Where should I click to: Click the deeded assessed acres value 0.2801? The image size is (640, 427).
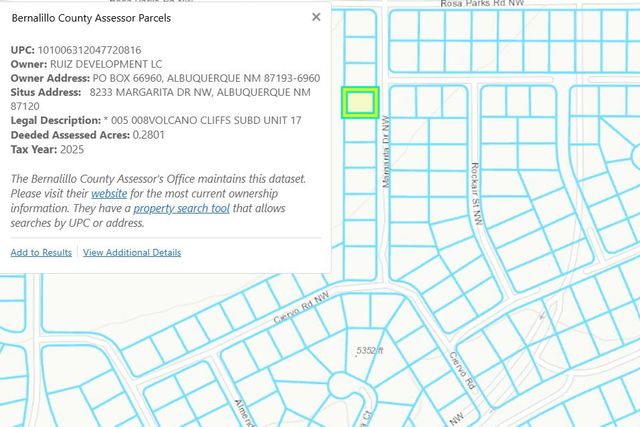click(x=149, y=135)
